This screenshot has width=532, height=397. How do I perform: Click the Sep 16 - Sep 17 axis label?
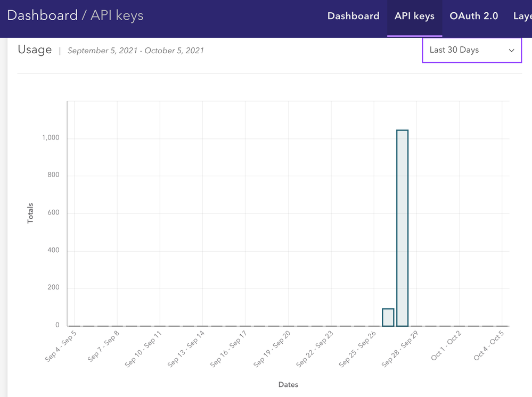(228, 349)
